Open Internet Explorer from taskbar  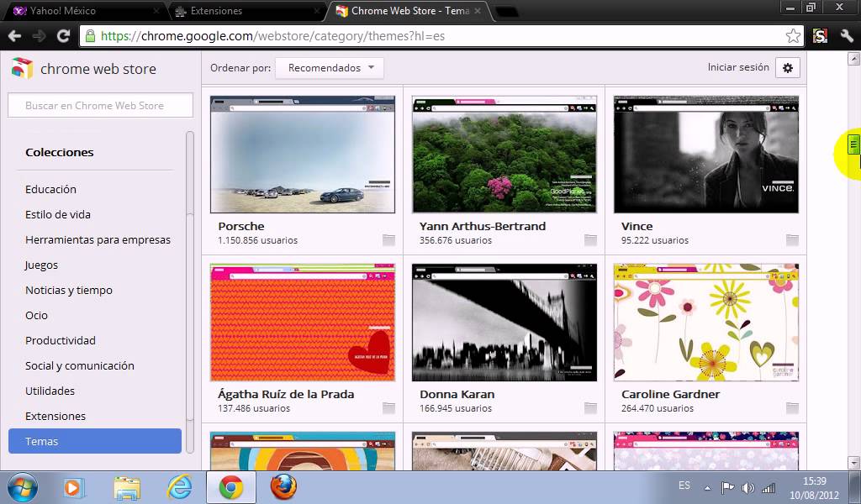pos(179,487)
